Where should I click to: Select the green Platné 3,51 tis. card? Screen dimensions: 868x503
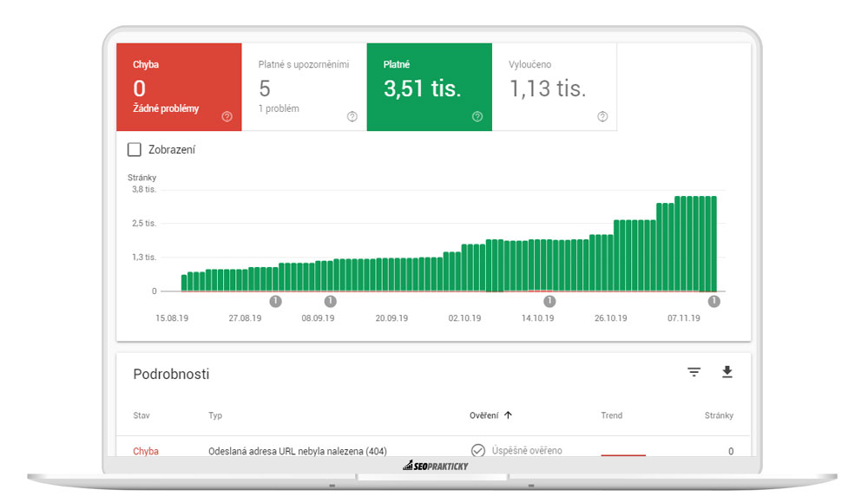point(429,87)
